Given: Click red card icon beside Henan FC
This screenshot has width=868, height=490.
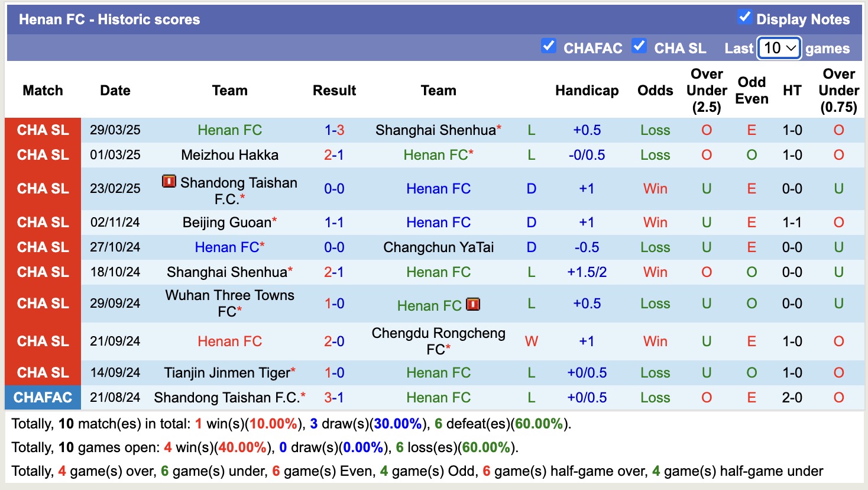Looking at the screenshot, I should [472, 305].
